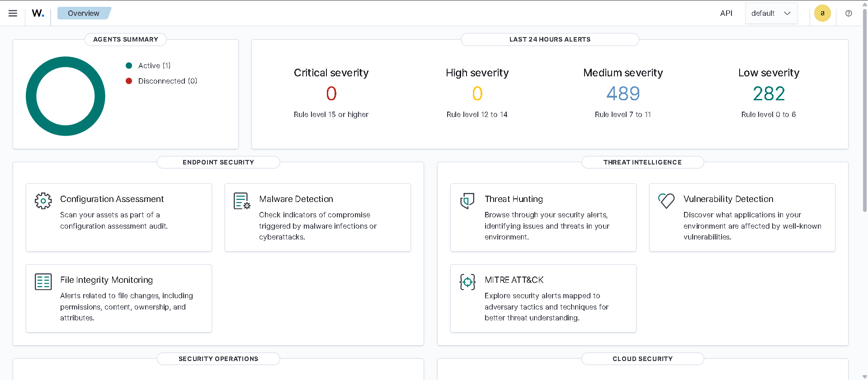
Task: Click the Malware Detection document icon
Action: click(242, 201)
